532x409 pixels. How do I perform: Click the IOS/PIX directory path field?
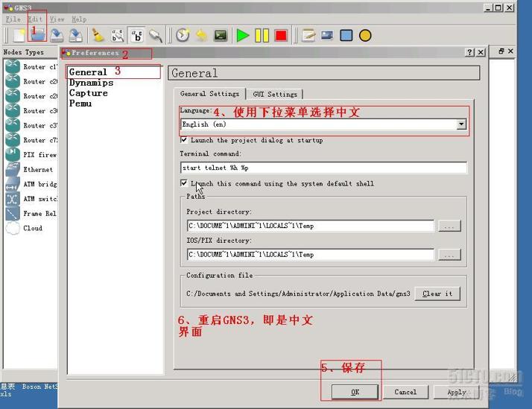[311, 254]
